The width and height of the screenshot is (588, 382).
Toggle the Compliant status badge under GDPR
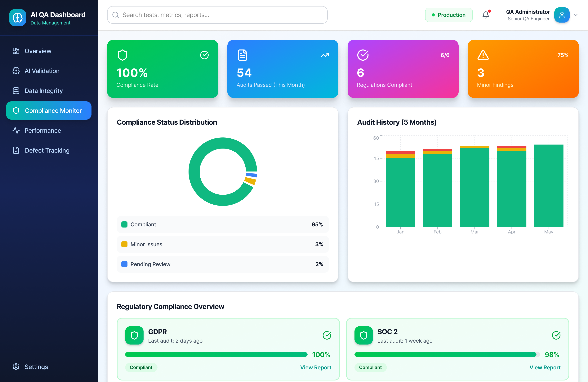(x=141, y=367)
